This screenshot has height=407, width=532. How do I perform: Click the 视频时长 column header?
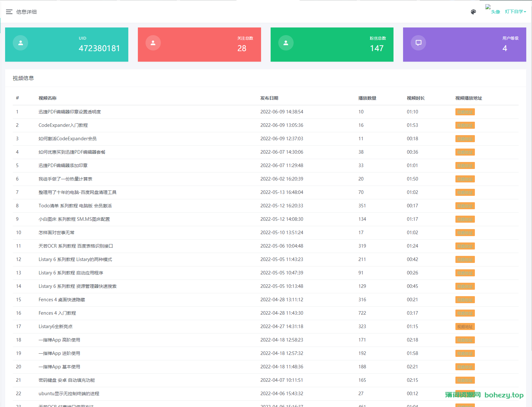(416, 98)
